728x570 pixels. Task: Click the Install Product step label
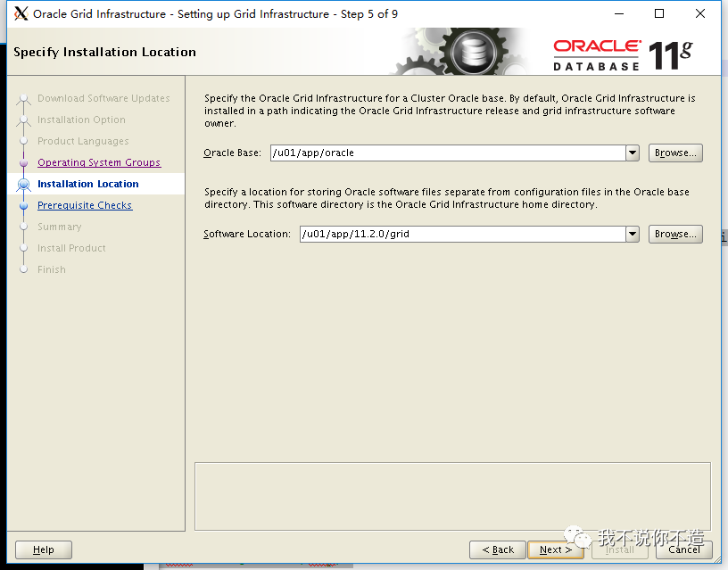click(x=71, y=248)
